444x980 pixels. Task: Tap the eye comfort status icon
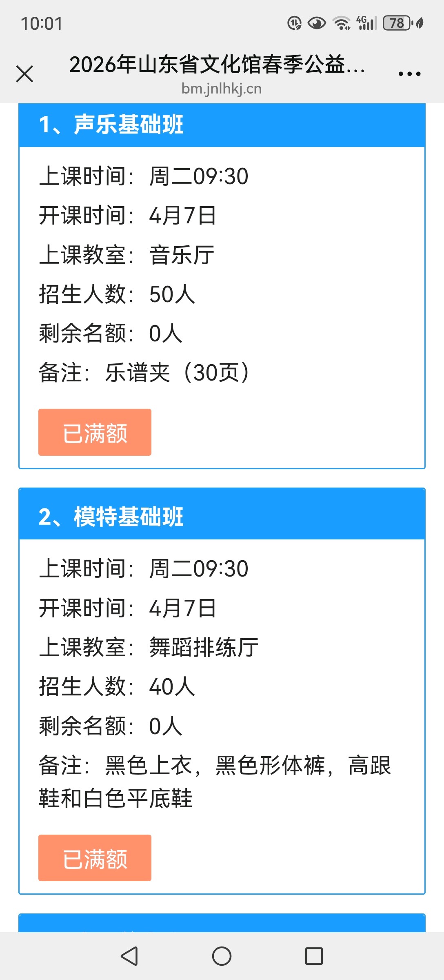pyautogui.click(x=317, y=23)
